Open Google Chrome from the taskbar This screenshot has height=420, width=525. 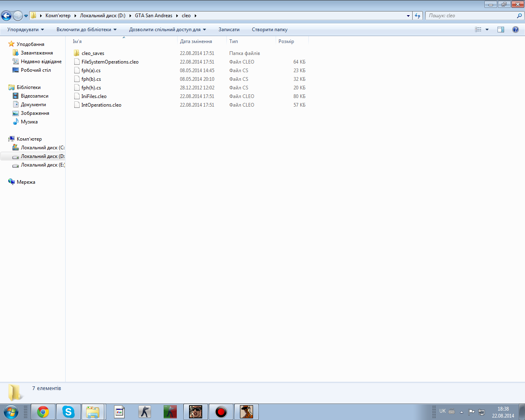point(43,412)
